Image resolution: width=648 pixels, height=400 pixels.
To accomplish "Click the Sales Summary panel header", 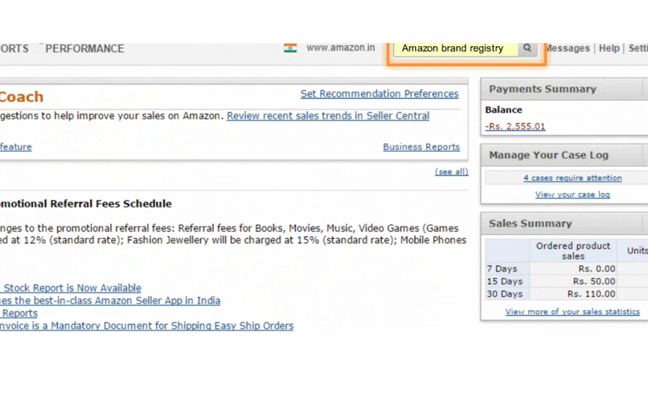I will [x=564, y=224].
